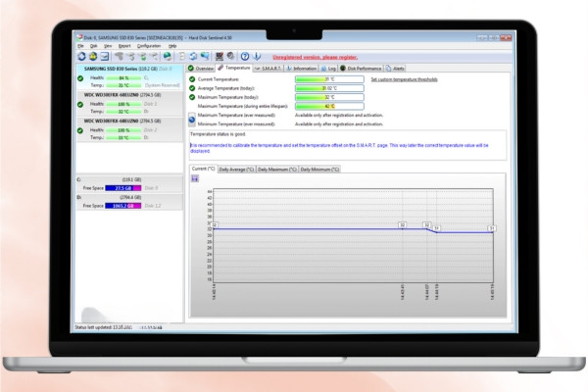Switch to the Overview tab
588x392 pixels.
[x=201, y=69]
